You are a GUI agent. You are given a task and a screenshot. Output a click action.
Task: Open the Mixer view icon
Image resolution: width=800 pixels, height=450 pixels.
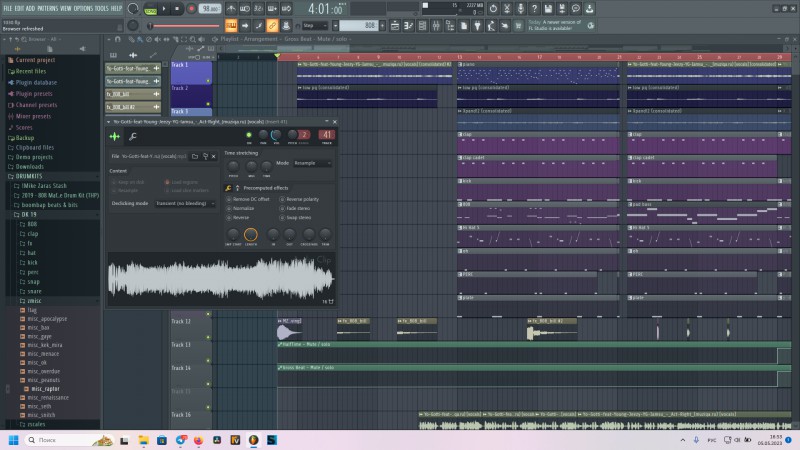[x=436, y=26]
